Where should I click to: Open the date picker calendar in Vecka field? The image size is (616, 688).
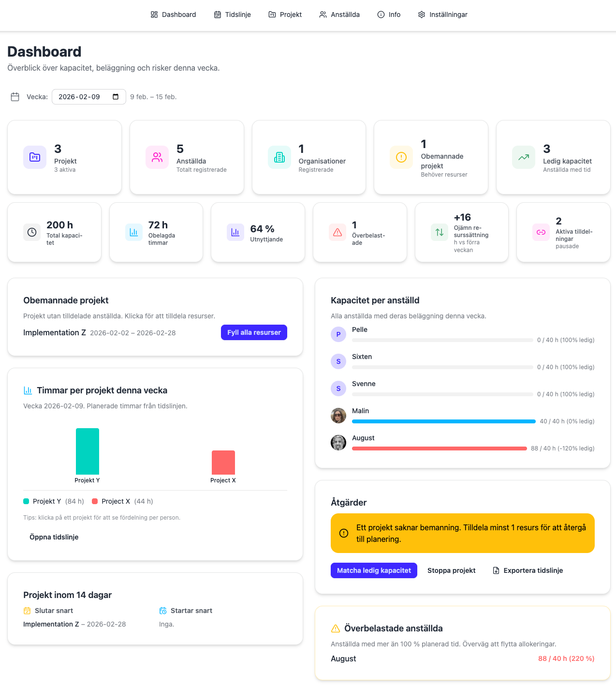tap(116, 97)
